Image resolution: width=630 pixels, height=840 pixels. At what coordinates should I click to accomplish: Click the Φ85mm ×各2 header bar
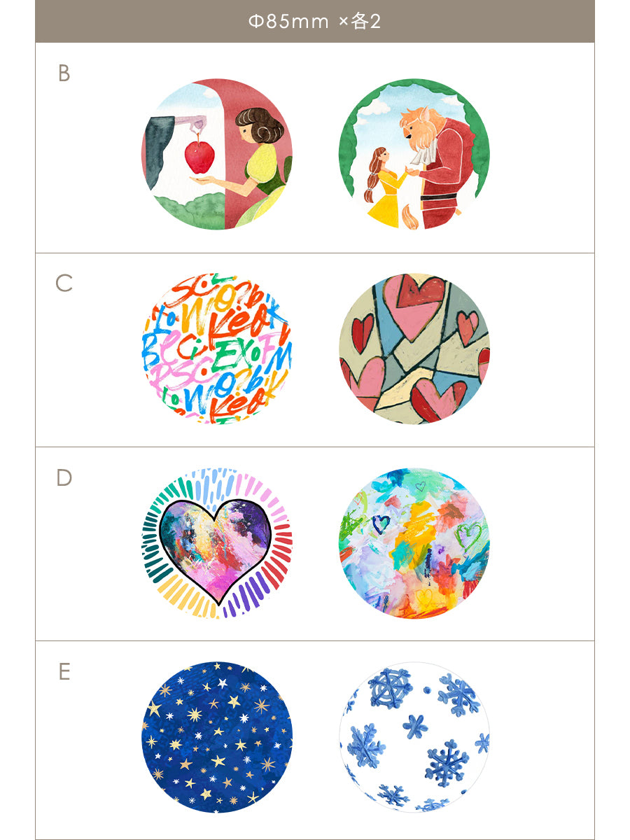coord(315,21)
